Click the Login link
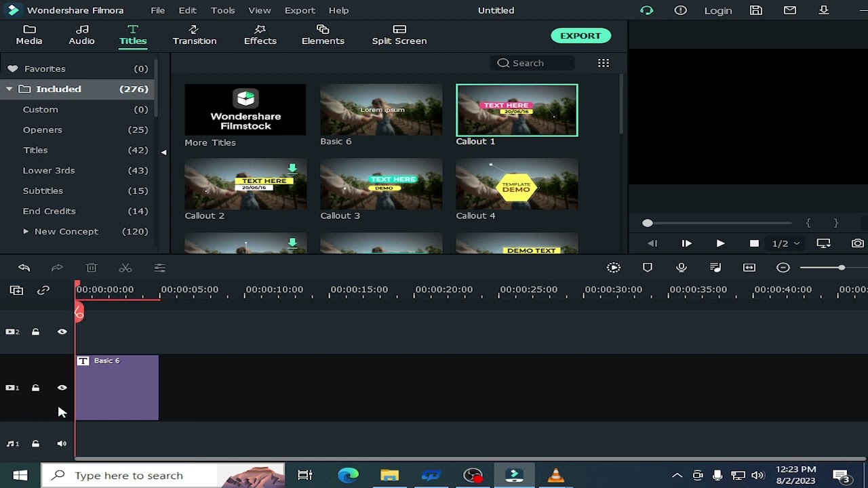Screen dimensions: 868x488 point(718,10)
